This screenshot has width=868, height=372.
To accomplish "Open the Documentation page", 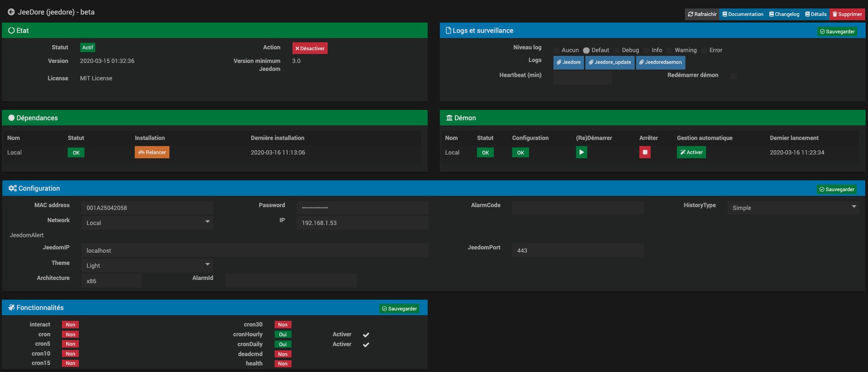I will (x=743, y=14).
